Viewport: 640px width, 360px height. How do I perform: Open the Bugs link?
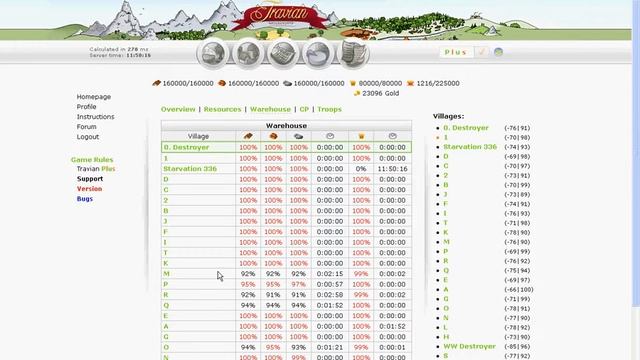(85, 199)
